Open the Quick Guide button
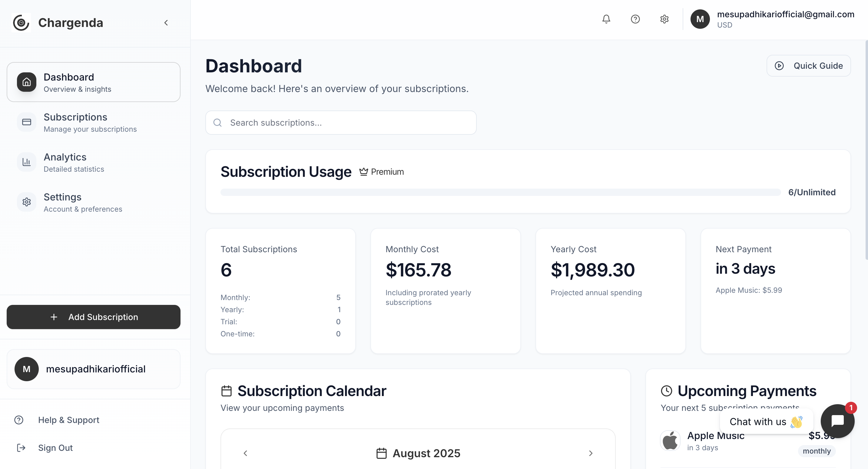The width and height of the screenshot is (868, 469). [808, 66]
